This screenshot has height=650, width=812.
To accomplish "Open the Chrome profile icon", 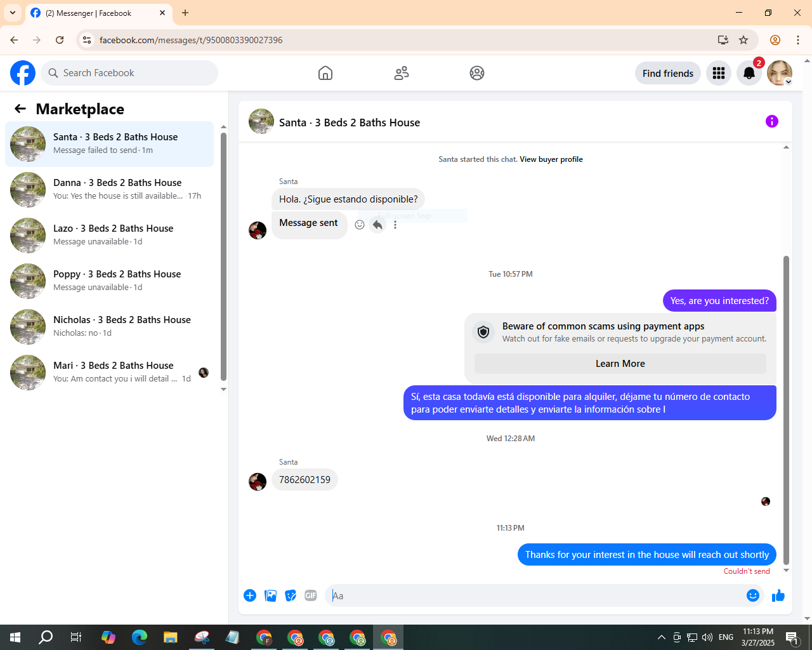I will click(x=775, y=40).
